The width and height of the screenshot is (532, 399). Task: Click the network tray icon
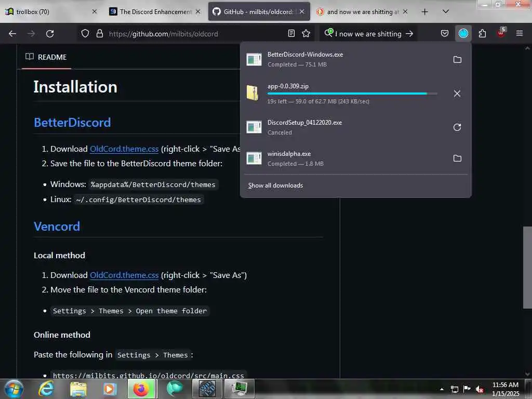click(454, 389)
